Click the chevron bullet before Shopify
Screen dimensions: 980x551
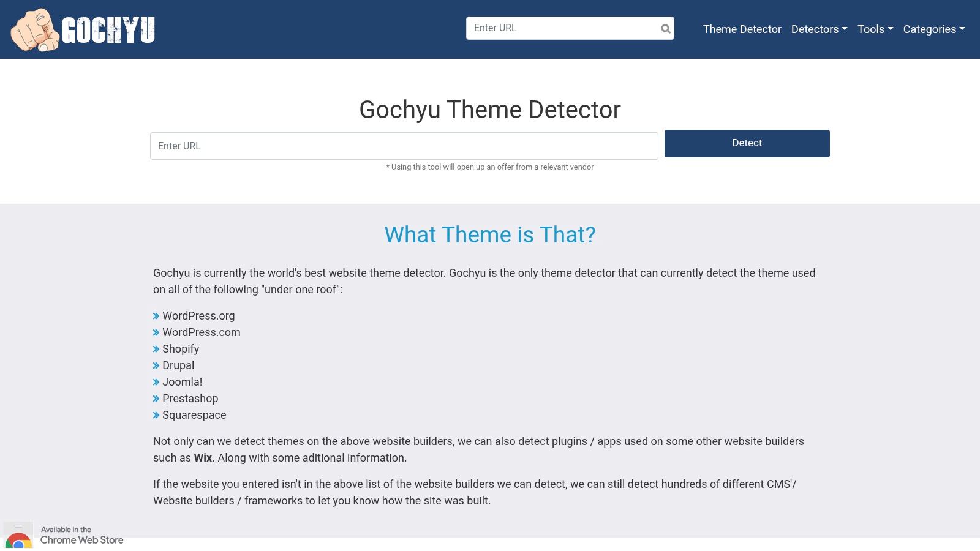[156, 350]
